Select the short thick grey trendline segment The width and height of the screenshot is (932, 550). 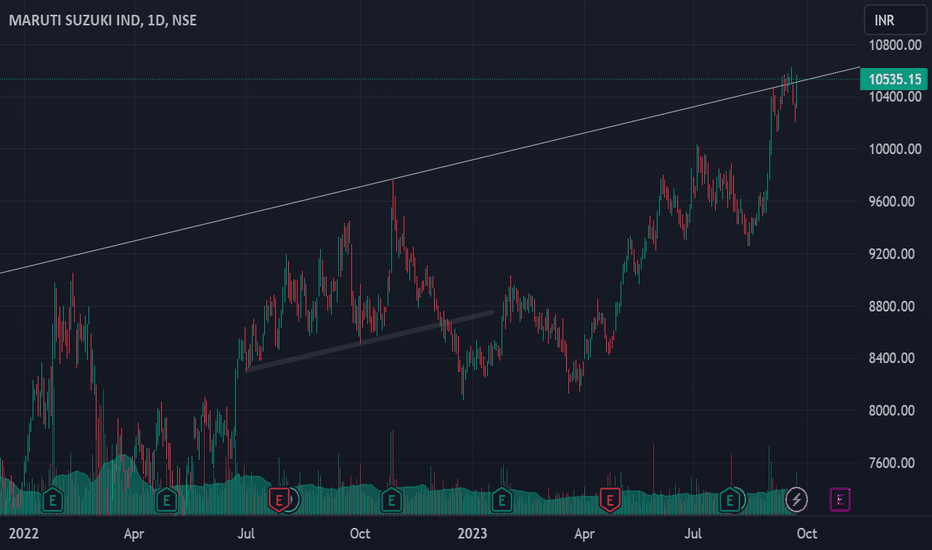[x=370, y=341]
